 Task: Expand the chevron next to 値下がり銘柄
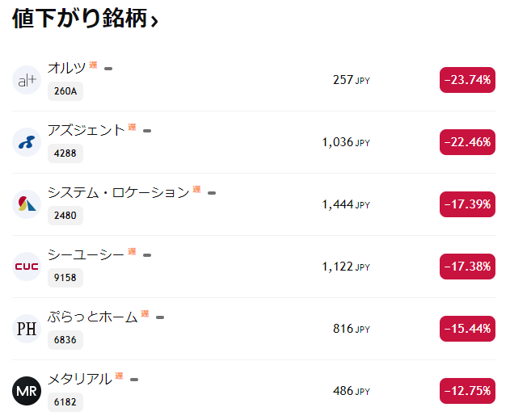pyautogui.click(x=154, y=22)
